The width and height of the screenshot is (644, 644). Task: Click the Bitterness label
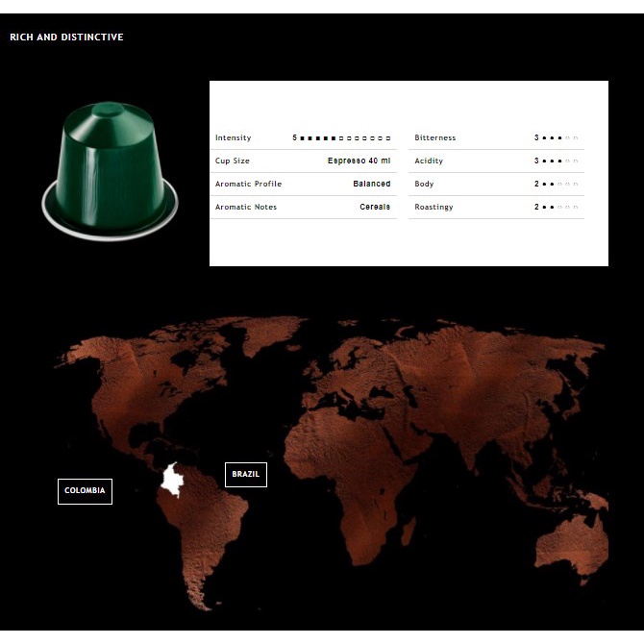(x=434, y=138)
